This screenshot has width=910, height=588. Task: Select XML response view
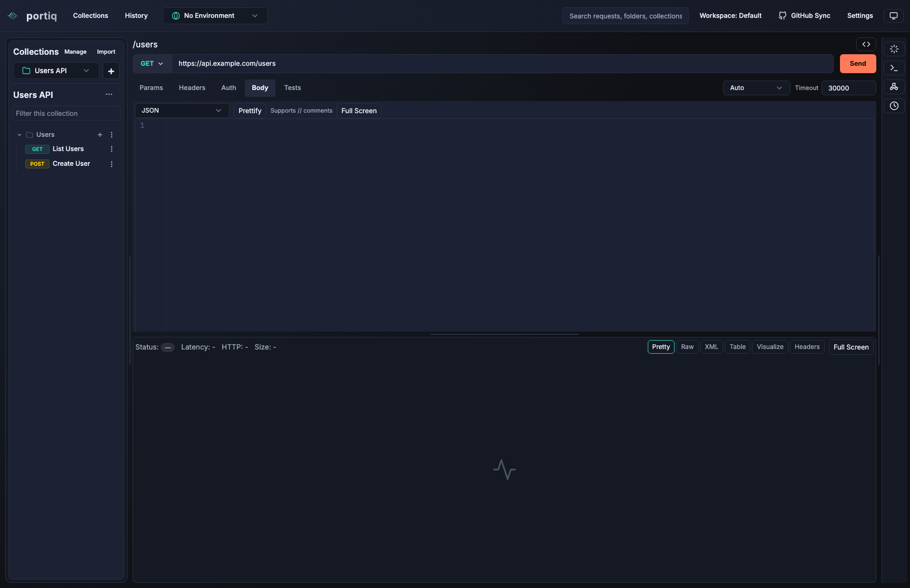[x=711, y=347]
